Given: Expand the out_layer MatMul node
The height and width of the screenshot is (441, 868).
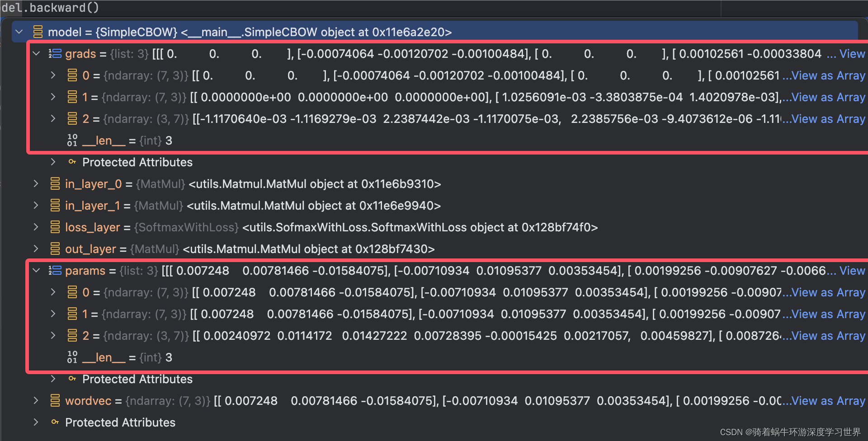Looking at the screenshot, I should point(36,249).
